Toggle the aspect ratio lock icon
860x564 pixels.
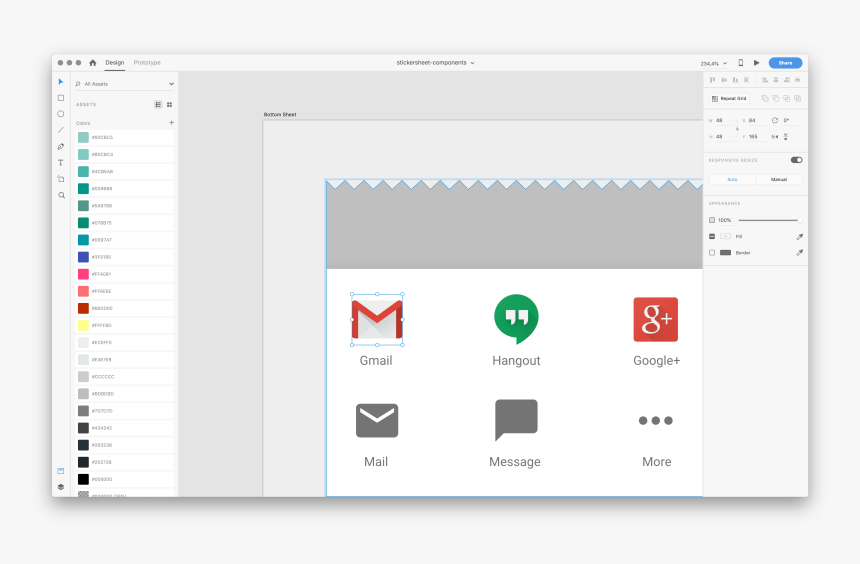[x=737, y=128]
